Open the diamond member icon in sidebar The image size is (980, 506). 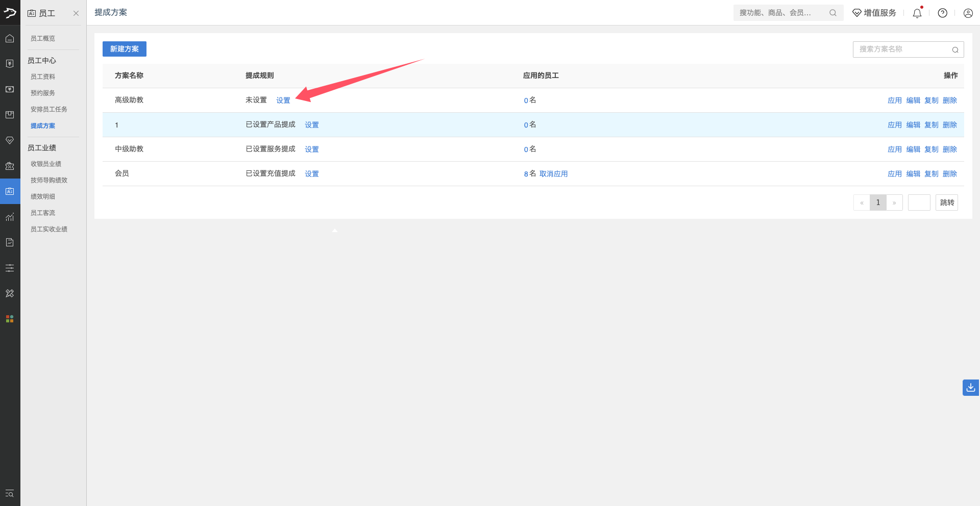[x=10, y=140]
